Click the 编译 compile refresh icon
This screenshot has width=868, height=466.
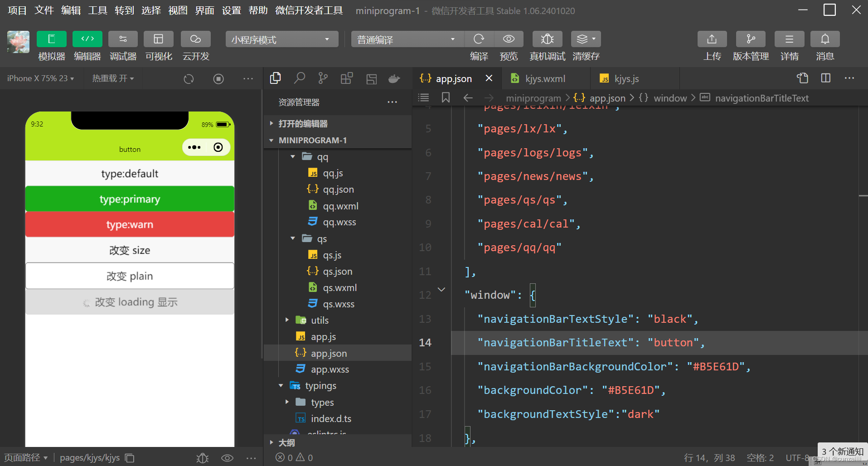click(x=479, y=39)
